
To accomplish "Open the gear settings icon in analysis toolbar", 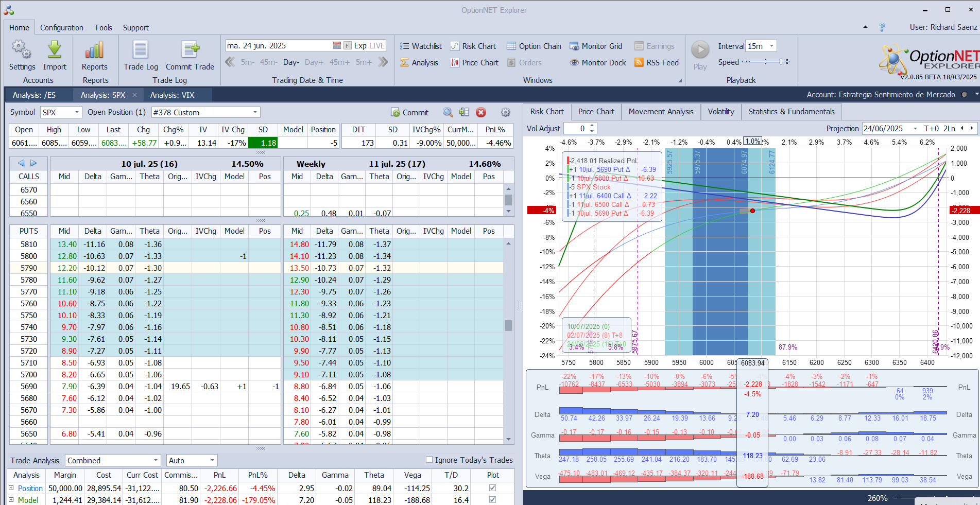I will (506, 112).
